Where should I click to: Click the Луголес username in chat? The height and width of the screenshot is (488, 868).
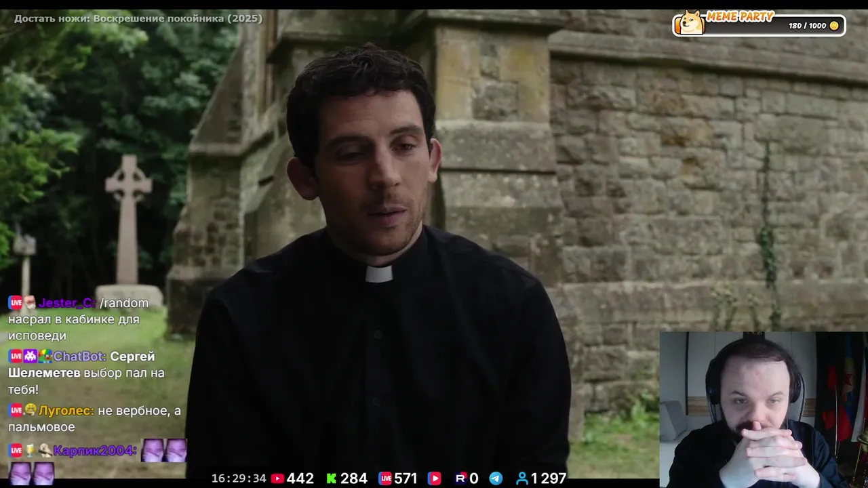pyautogui.click(x=66, y=410)
